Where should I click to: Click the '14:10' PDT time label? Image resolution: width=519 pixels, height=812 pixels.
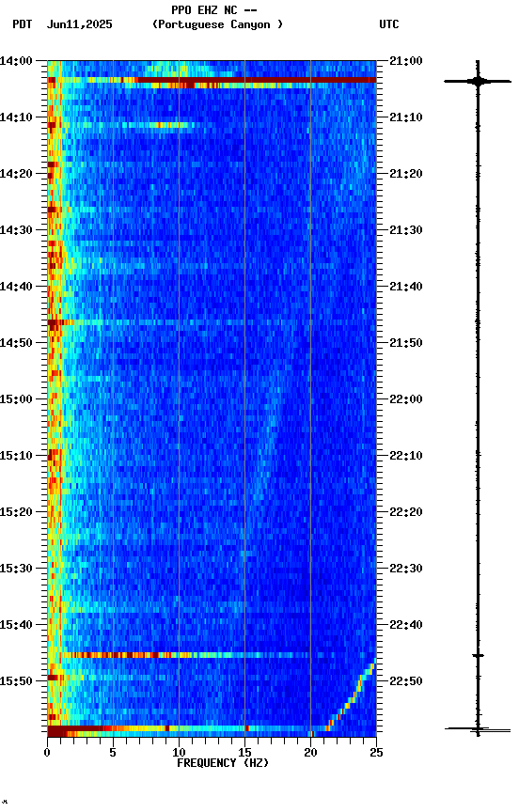point(16,117)
